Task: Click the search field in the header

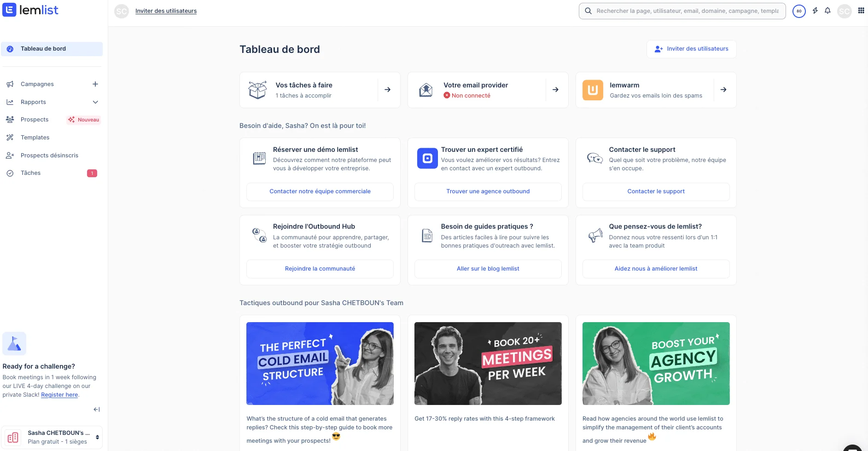Action: (x=682, y=11)
